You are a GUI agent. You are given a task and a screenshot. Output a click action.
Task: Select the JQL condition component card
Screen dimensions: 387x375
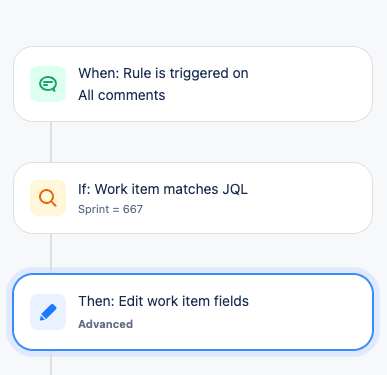pyautogui.click(x=193, y=198)
